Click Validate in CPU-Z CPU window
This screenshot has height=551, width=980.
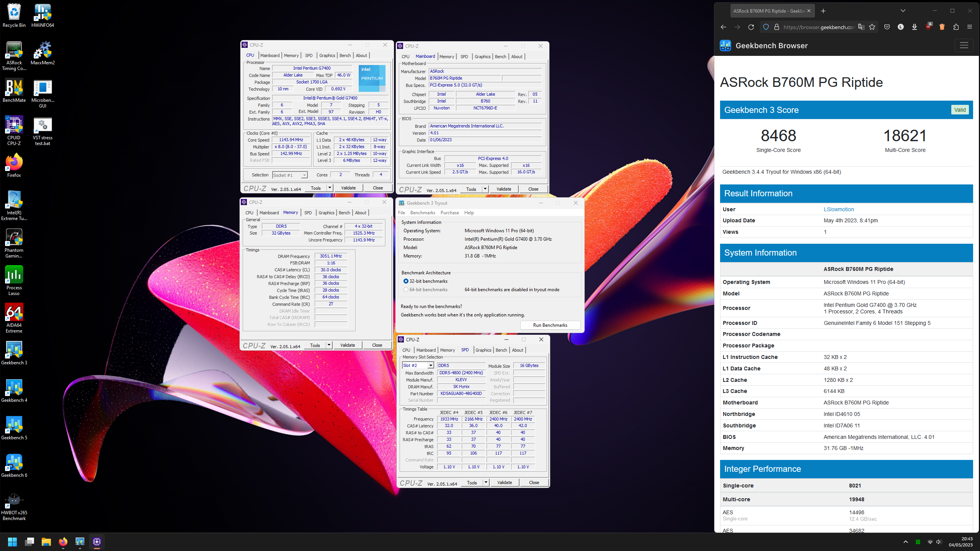[348, 188]
